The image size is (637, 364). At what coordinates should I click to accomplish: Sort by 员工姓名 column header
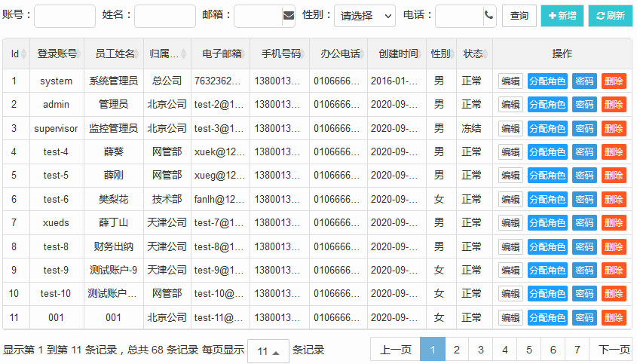click(x=114, y=54)
